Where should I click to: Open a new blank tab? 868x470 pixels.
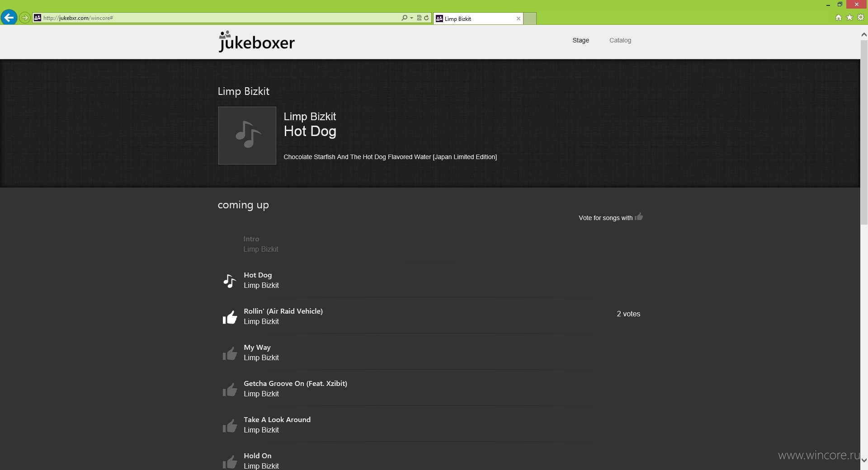pos(530,19)
